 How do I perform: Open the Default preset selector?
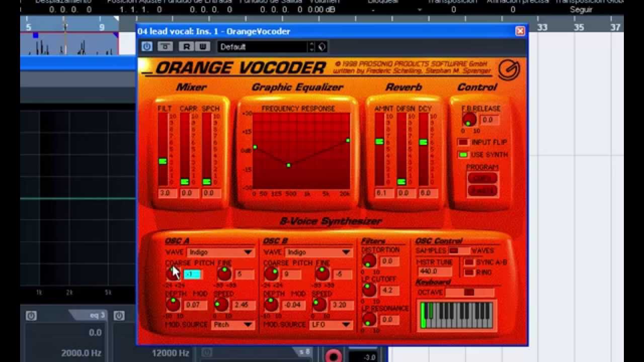tap(263, 47)
